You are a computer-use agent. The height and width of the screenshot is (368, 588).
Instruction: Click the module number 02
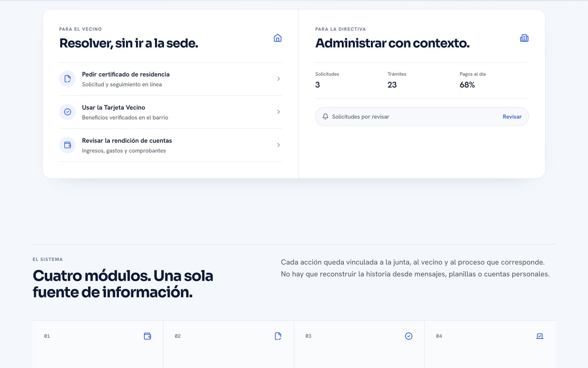click(178, 336)
